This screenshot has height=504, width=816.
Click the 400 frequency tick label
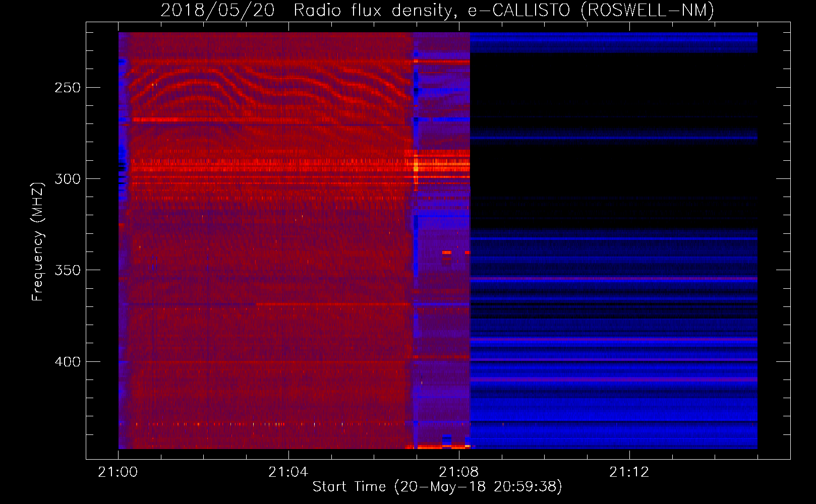pyautogui.click(x=68, y=362)
